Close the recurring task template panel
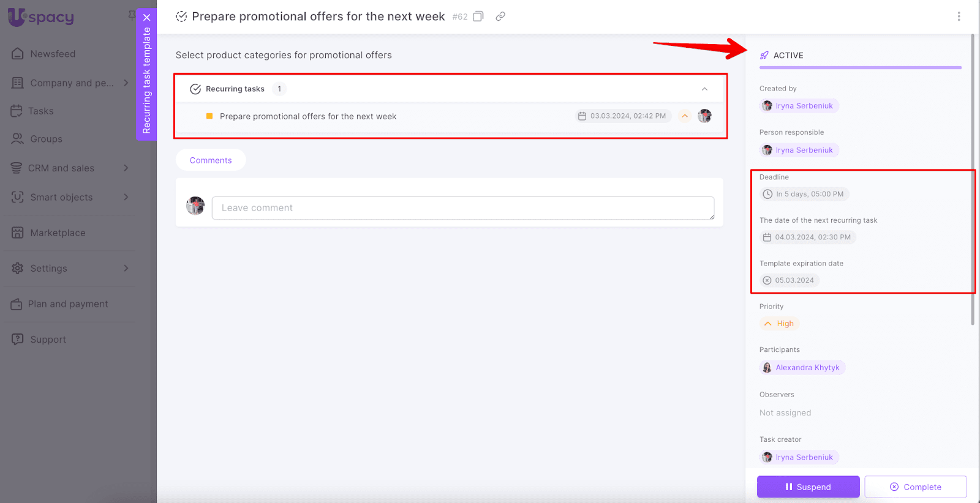This screenshot has height=503, width=980. point(146,18)
